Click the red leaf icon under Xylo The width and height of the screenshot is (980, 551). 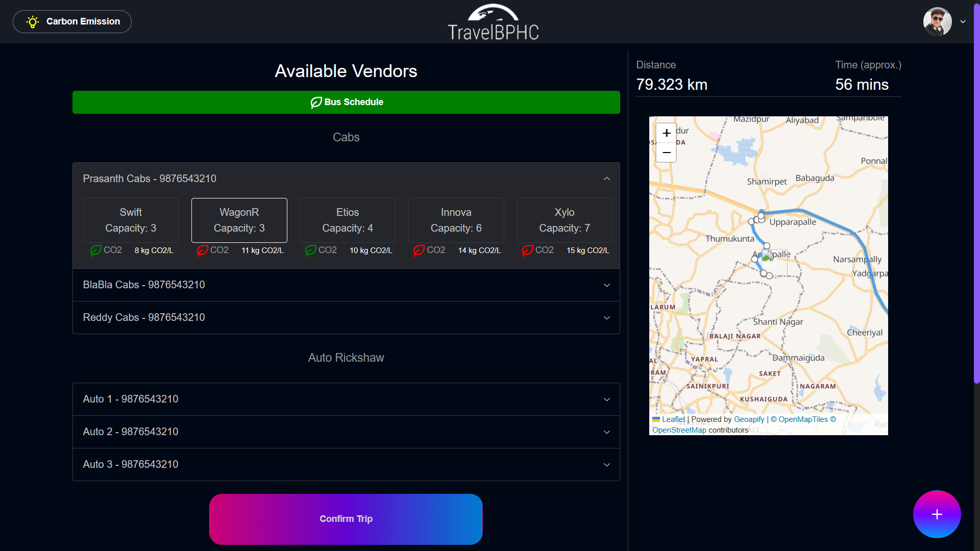[x=527, y=251]
